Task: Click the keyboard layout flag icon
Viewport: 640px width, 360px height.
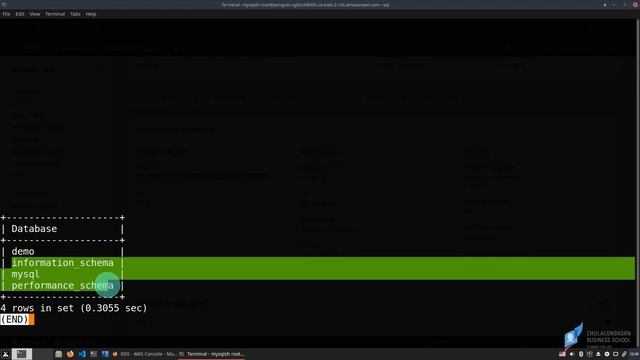Action: 562,354
